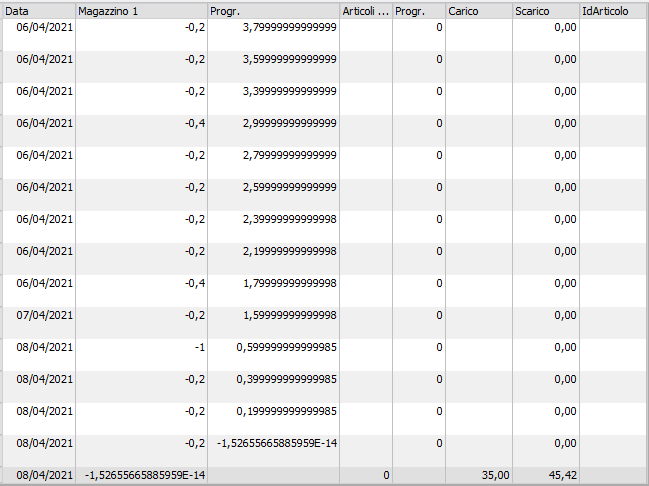Select cell with value 2,39999999999998
This screenshot has width=649, height=486.
click(274, 226)
